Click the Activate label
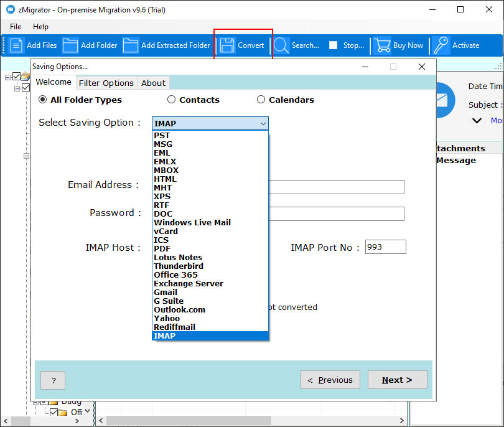The width and height of the screenshot is (504, 427). [466, 45]
